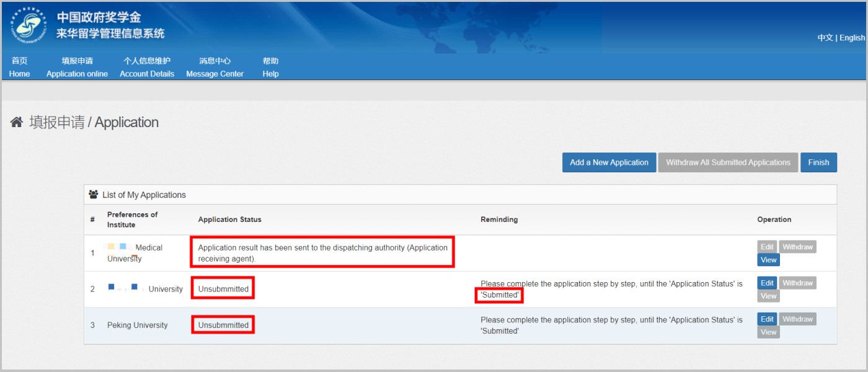Screen dimensions: 868x372
Task: Open the Account Details section
Action: pos(146,67)
